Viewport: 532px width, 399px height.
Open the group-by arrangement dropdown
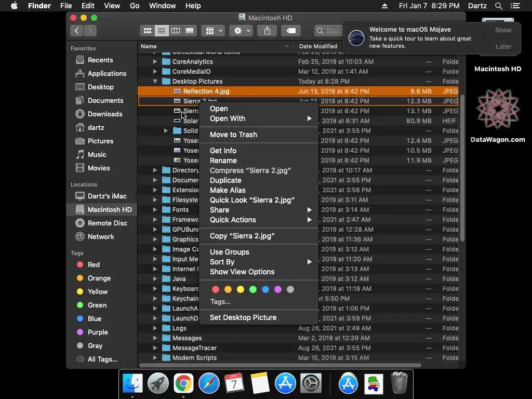click(213, 31)
